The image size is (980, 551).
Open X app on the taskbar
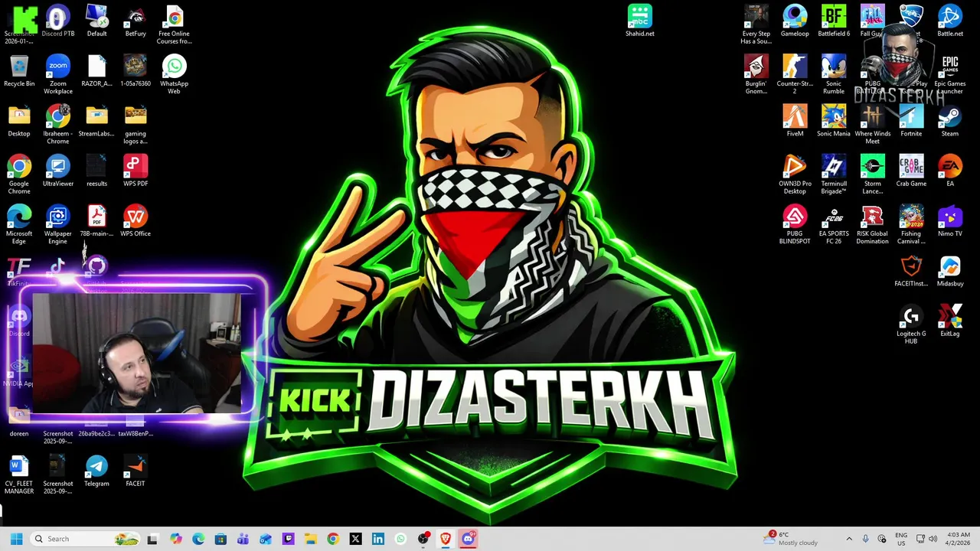(355, 539)
